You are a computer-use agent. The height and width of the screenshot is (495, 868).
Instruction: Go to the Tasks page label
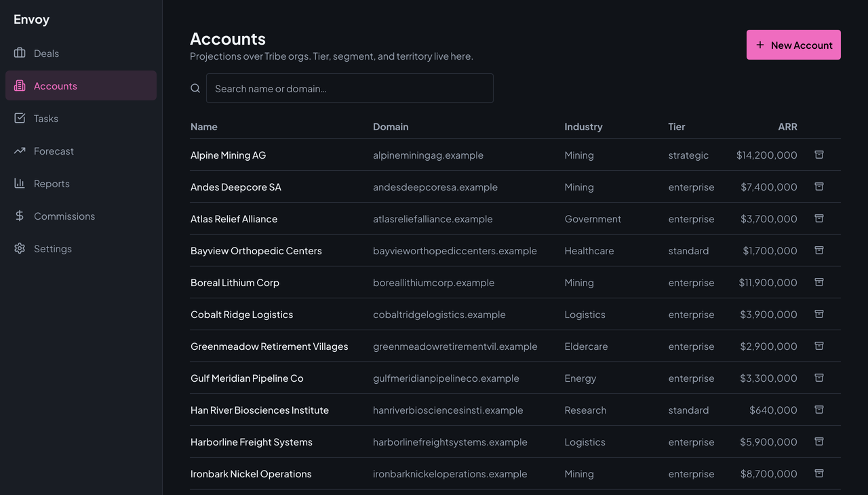point(46,119)
